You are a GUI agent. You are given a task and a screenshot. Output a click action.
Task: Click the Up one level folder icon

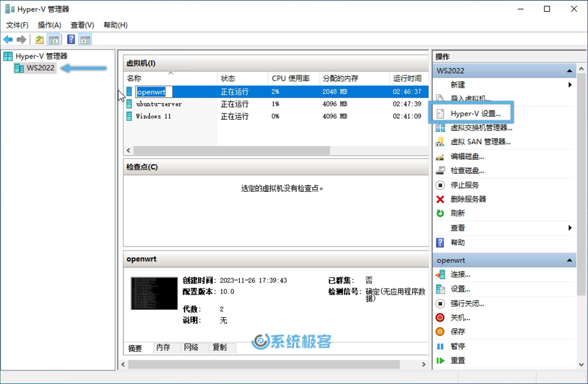pyautogui.click(x=39, y=40)
